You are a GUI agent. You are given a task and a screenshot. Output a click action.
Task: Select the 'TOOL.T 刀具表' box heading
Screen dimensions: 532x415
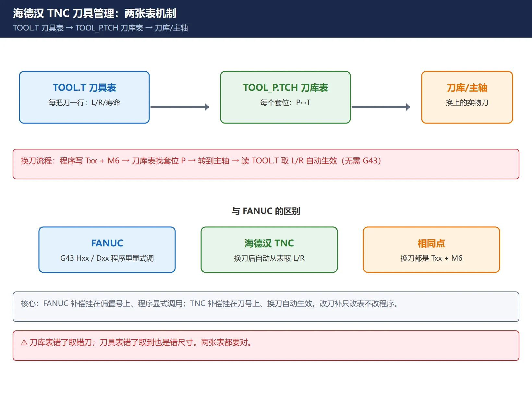click(84, 88)
